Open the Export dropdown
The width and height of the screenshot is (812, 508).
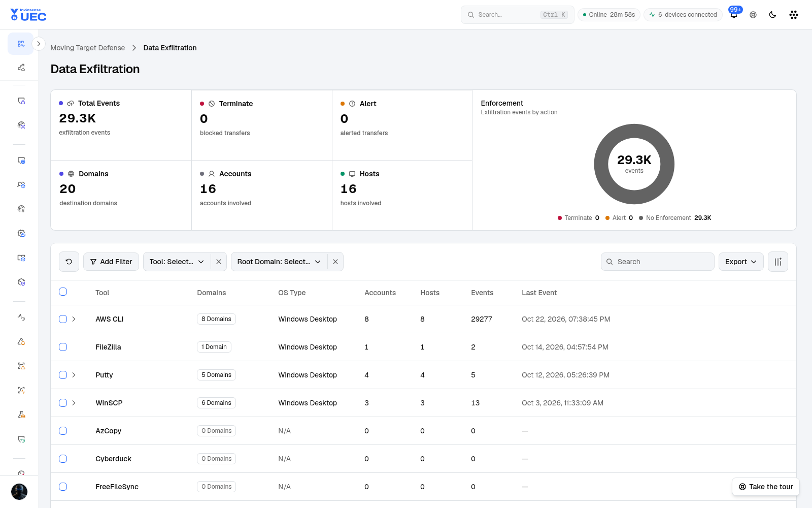click(x=741, y=262)
